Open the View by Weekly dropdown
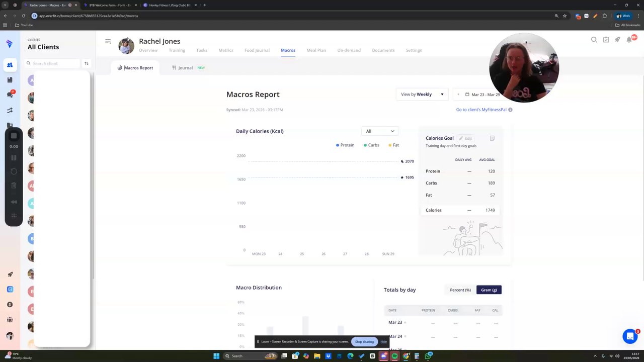644x362 pixels. pyautogui.click(x=422, y=95)
